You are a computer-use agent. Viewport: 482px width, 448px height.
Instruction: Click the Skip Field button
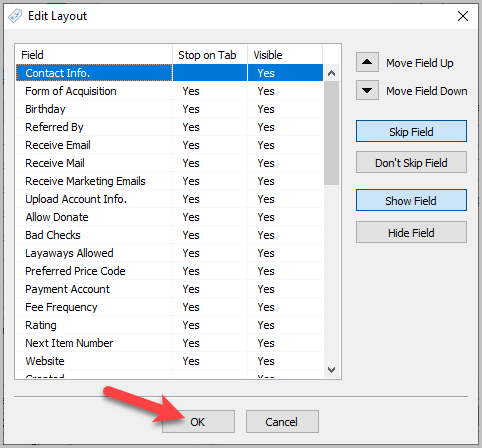411,131
